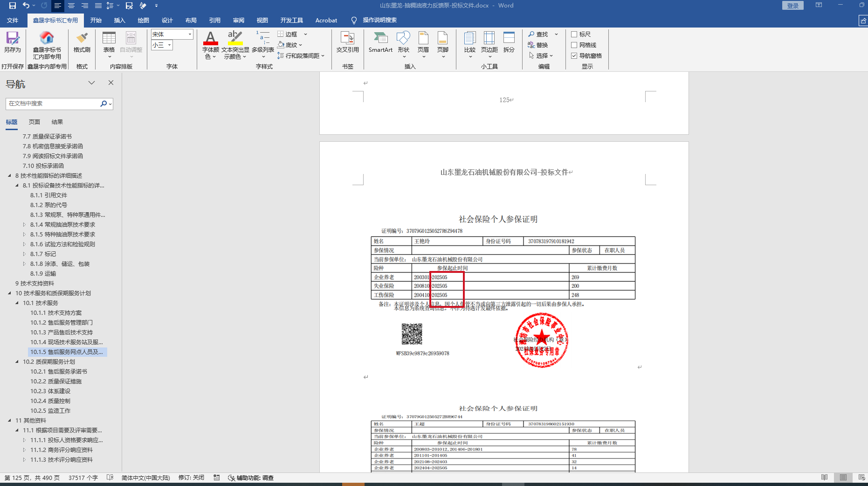Click the language status 简体中文(中国大陆)

pos(145,478)
